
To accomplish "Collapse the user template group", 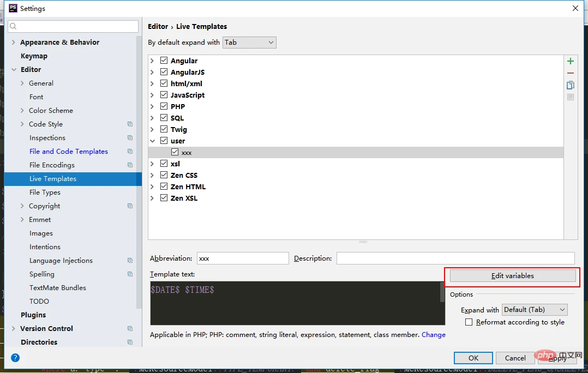I will [x=152, y=141].
